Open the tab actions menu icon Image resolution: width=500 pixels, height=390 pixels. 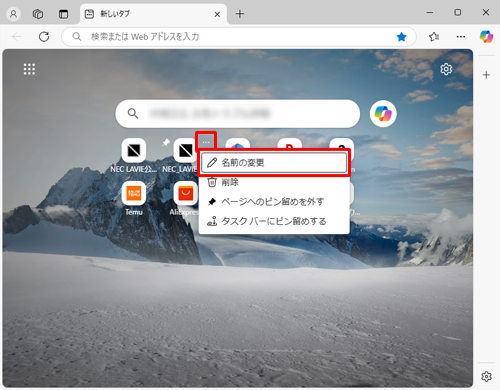click(63, 14)
